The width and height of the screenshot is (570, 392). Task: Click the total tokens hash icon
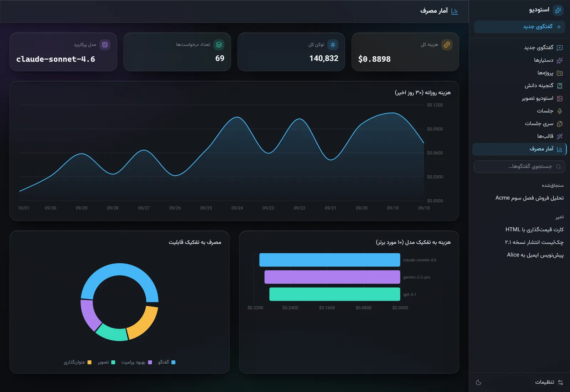pos(333,45)
